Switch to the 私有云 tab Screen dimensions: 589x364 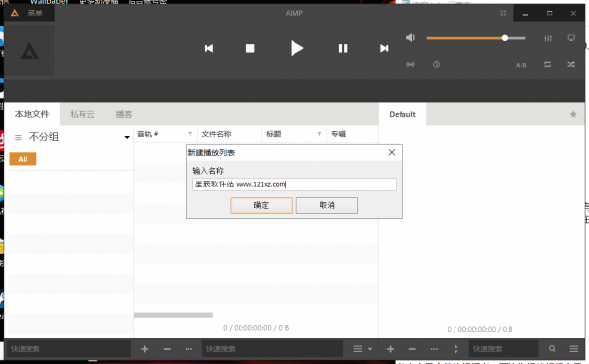82,114
